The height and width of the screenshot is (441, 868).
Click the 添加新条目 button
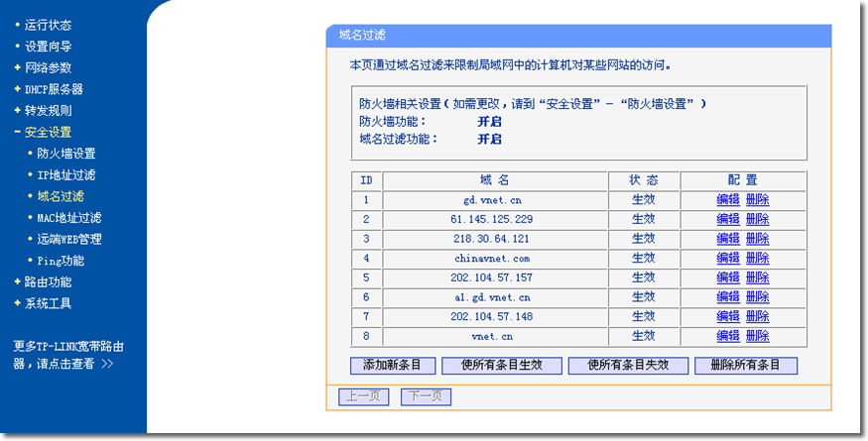coord(393,365)
